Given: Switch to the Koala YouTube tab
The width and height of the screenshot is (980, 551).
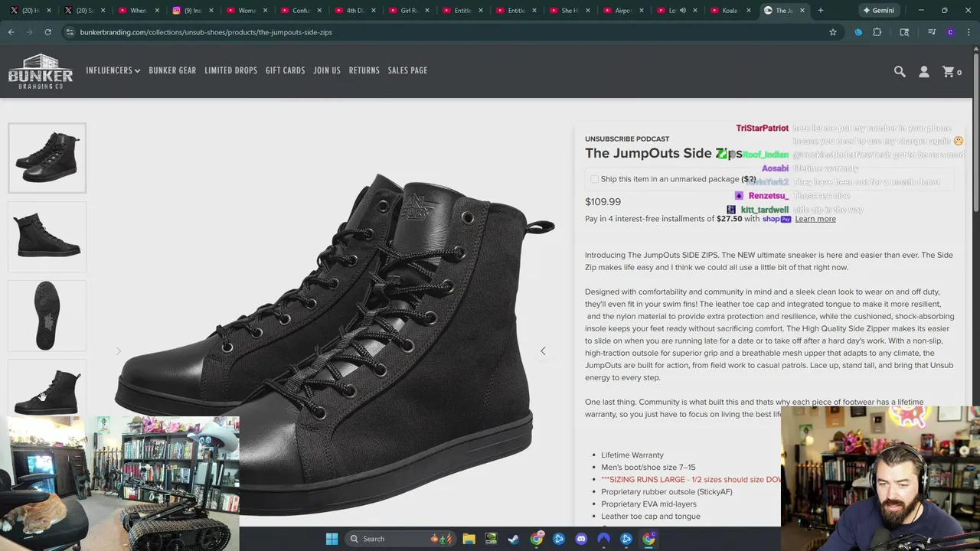Looking at the screenshot, I should click(730, 11).
